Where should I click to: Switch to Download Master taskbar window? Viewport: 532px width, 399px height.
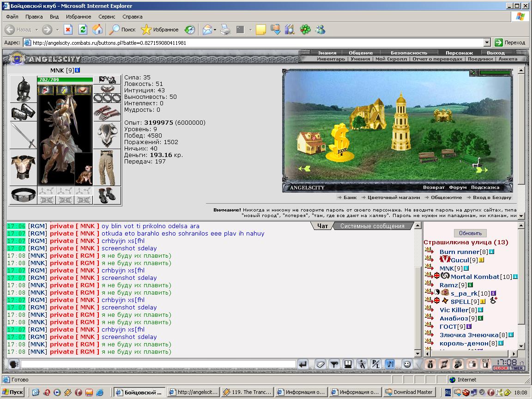(410, 392)
